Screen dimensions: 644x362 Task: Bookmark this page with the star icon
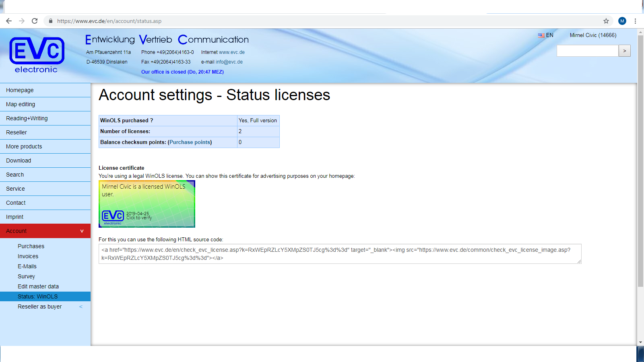coord(606,21)
